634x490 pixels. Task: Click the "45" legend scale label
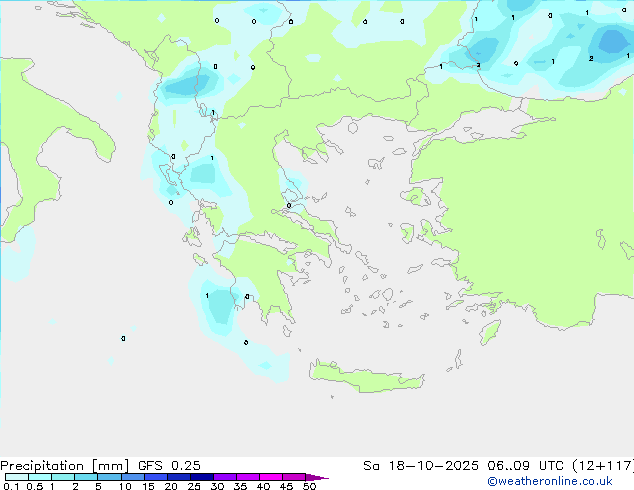pos(286,486)
